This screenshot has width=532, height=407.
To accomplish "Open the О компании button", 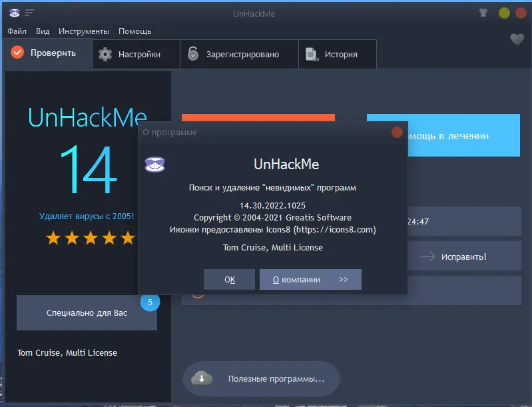I will pos(310,279).
